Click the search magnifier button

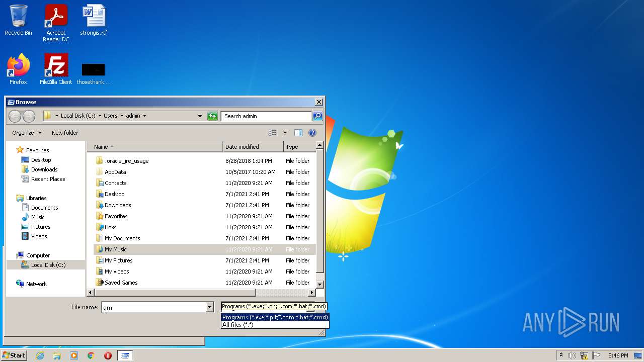(x=317, y=116)
